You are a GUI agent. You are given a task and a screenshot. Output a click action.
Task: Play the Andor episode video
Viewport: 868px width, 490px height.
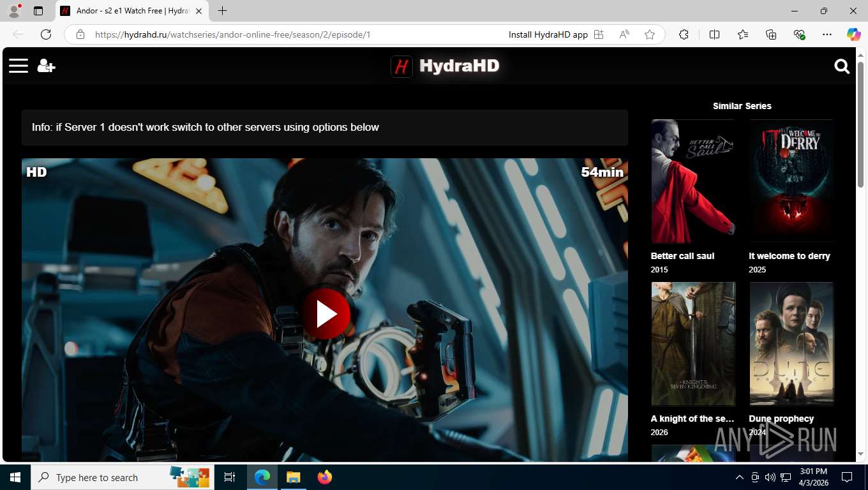click(x=325, y=314)
